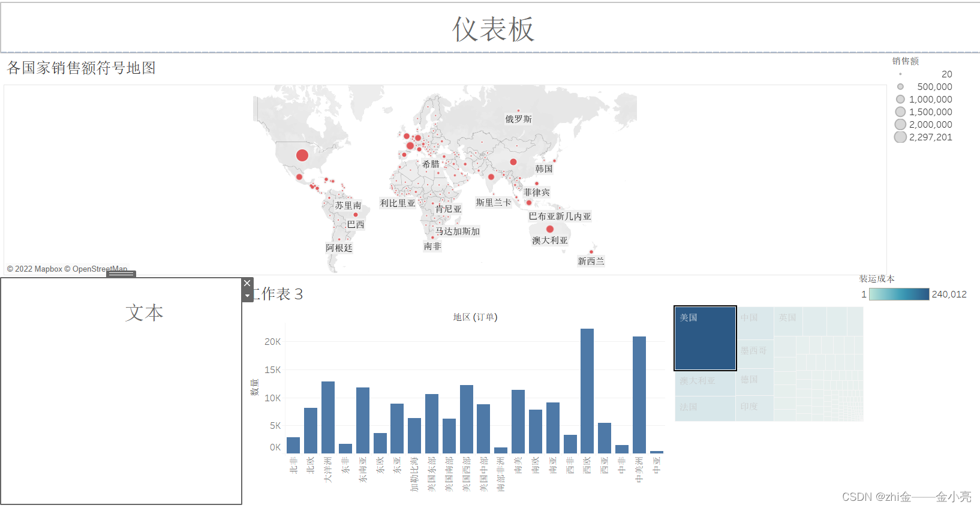Click the 2,297,201 size legend circle
This screenshot has height=508, width=980.
(x=900, y=137)
